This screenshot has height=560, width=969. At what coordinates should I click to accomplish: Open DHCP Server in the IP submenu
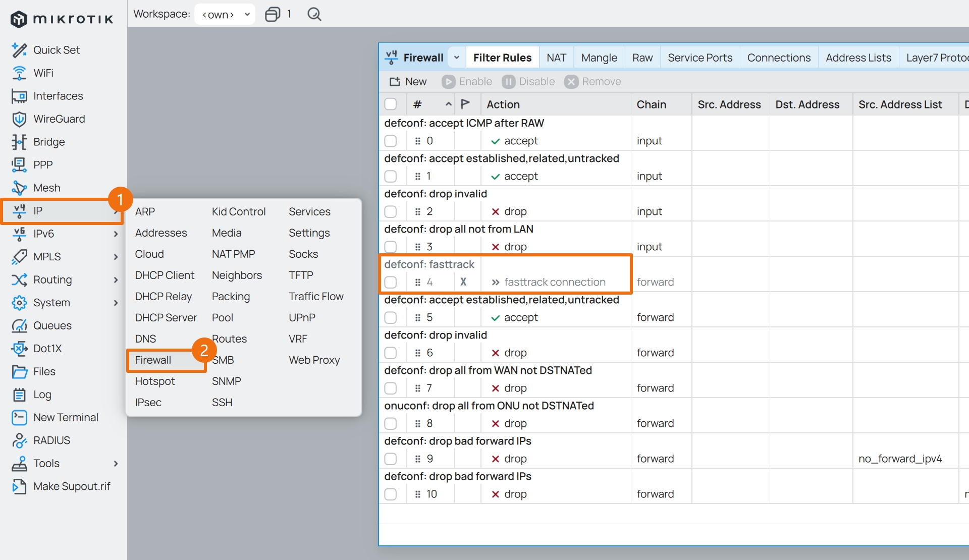[x=166, y=318]
